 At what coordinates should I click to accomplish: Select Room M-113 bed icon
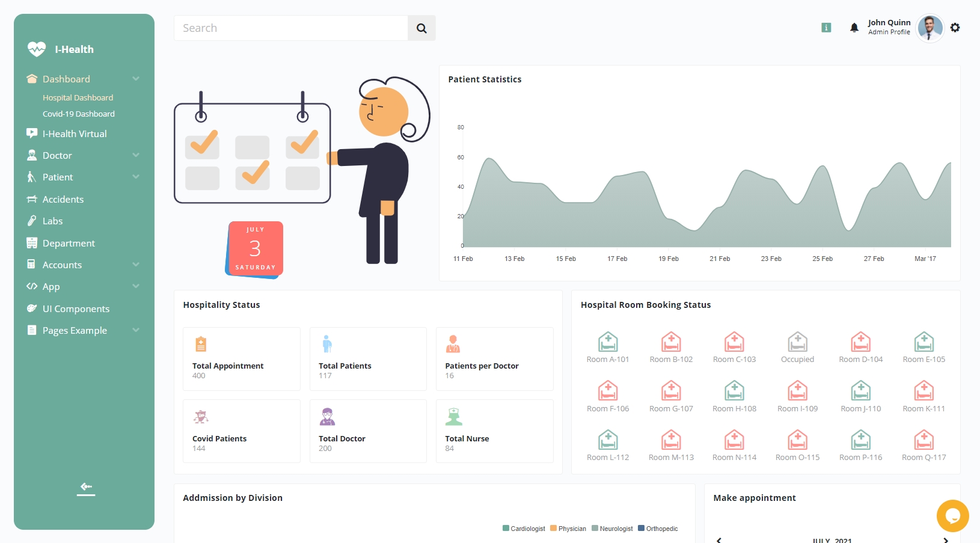[x=671, y=440]
